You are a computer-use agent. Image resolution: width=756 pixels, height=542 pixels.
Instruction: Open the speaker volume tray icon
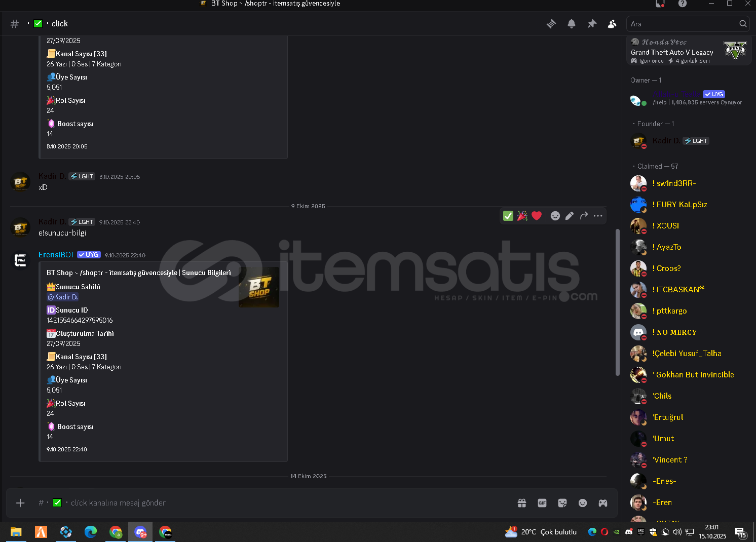[677, 532]
